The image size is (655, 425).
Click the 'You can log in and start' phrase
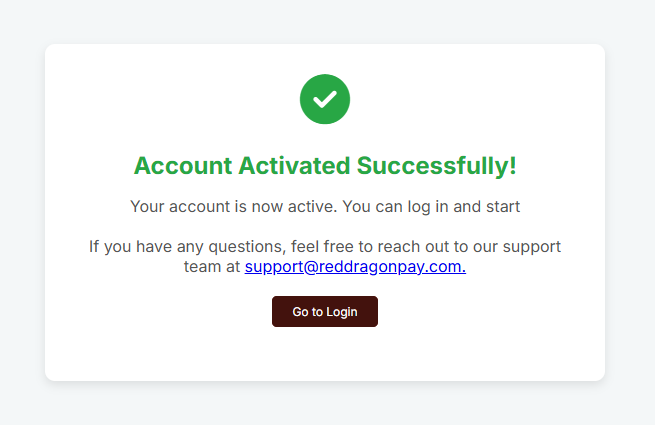(x=431, y=206)
